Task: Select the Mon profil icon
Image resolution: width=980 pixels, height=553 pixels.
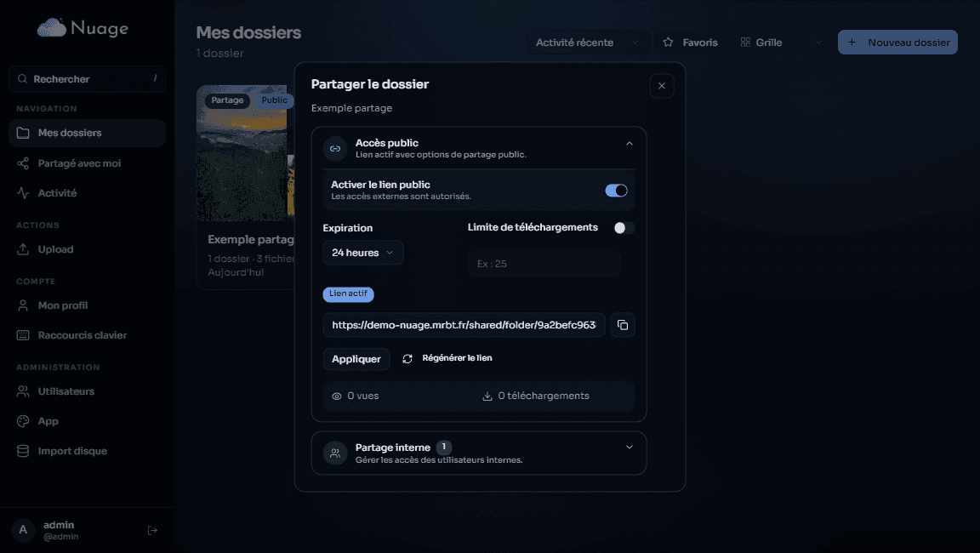Action: click(22, 305)
